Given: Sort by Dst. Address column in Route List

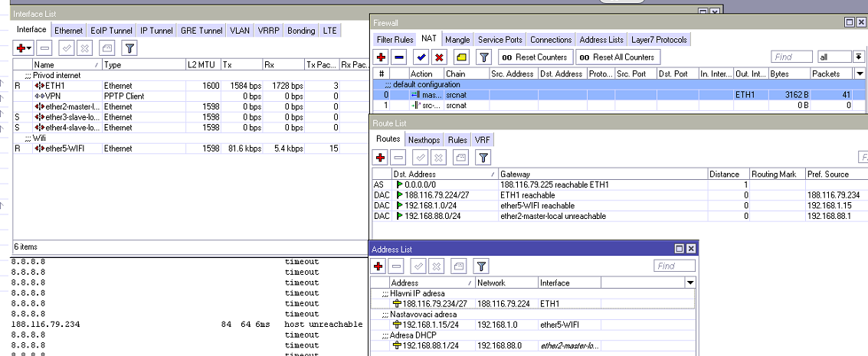Looking at the screenshot, I should pos(445,174).
